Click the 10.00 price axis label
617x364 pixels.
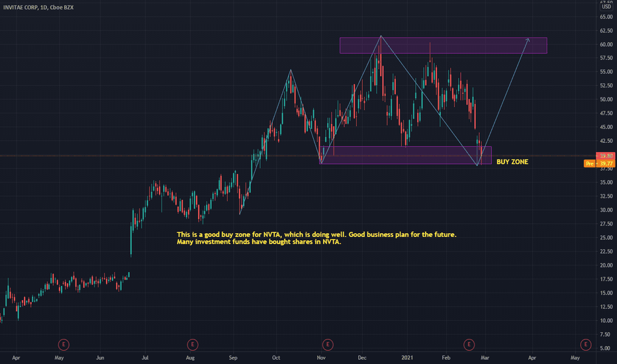(606, 320)
